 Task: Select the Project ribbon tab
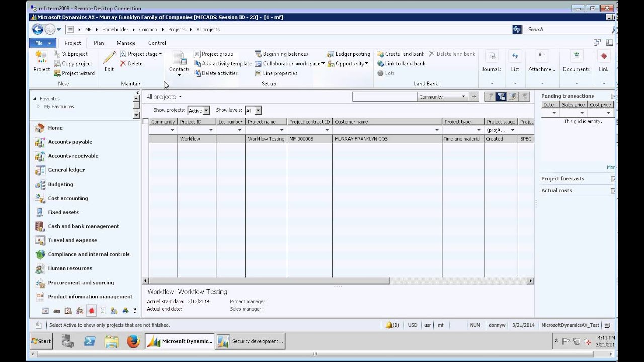pyautogui.click(x=72, y=43)
